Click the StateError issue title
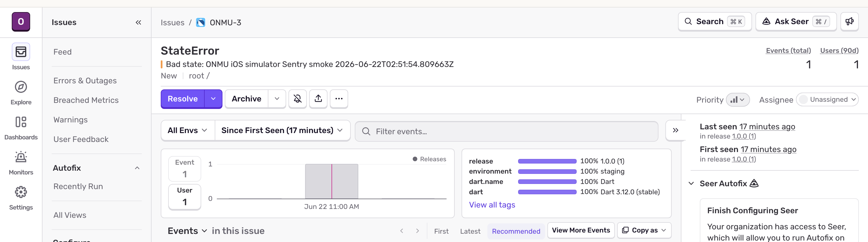868x242 pixels. point(190,51)
